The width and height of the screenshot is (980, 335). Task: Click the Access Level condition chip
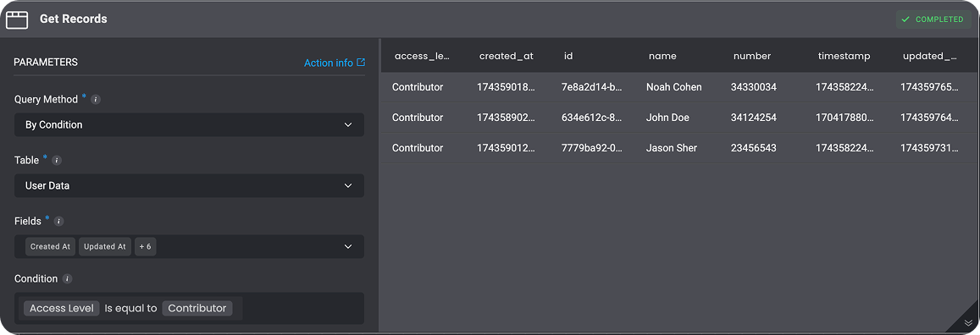(61, 308)
